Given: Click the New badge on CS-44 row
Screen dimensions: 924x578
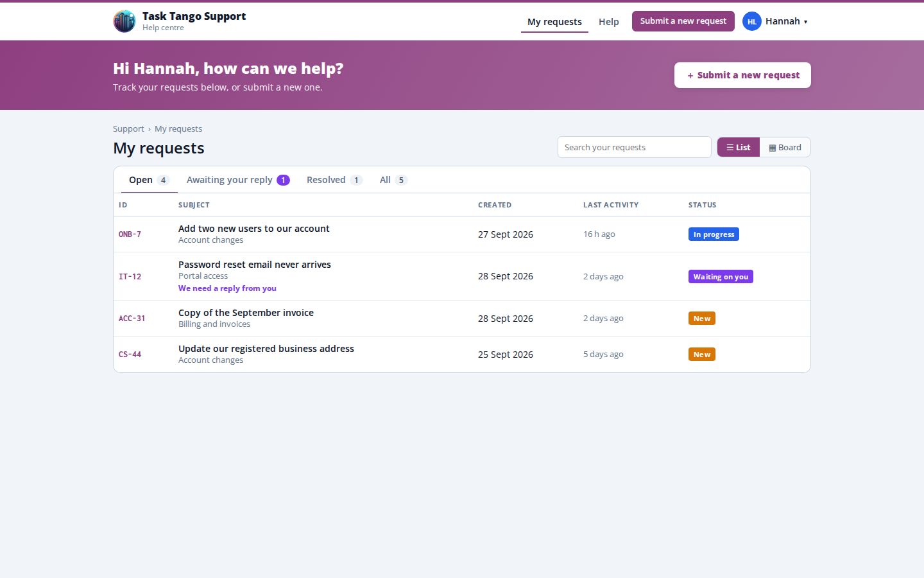Looking at the screenshot, I should [x=702, y=355].
